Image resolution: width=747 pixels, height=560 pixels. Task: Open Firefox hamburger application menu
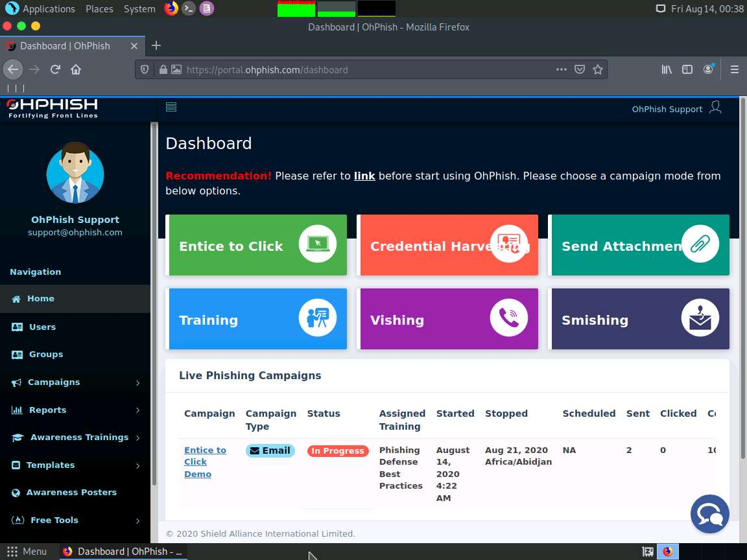(x=735, y=69)
